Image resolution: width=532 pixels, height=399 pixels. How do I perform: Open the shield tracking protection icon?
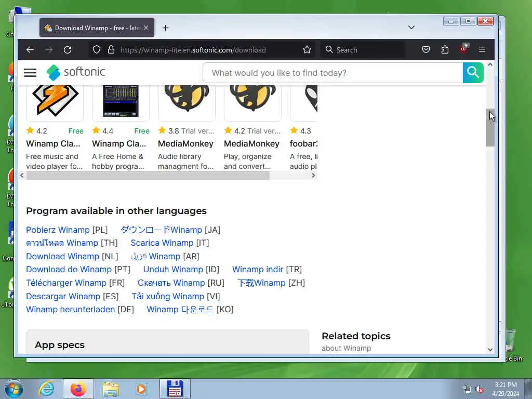(x=97, y=50)
